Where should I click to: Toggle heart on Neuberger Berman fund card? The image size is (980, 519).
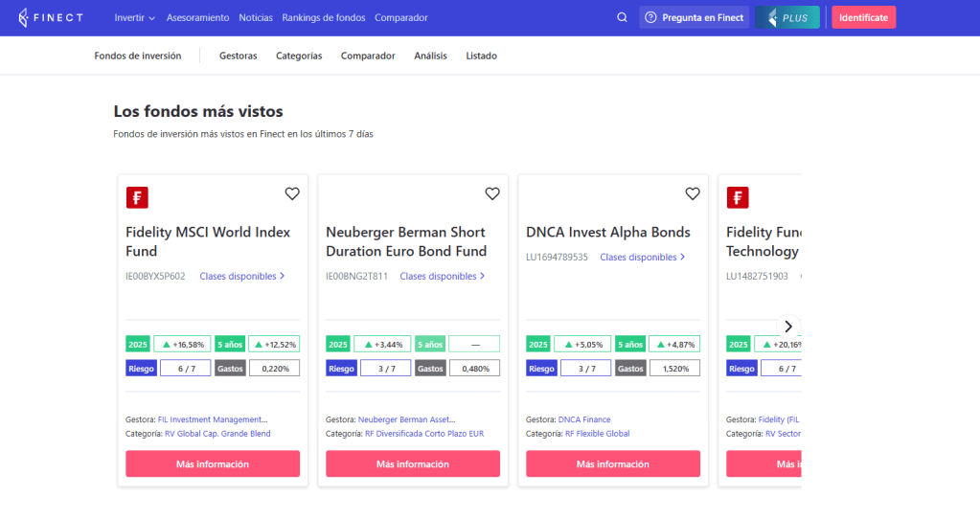coord(492,193)
